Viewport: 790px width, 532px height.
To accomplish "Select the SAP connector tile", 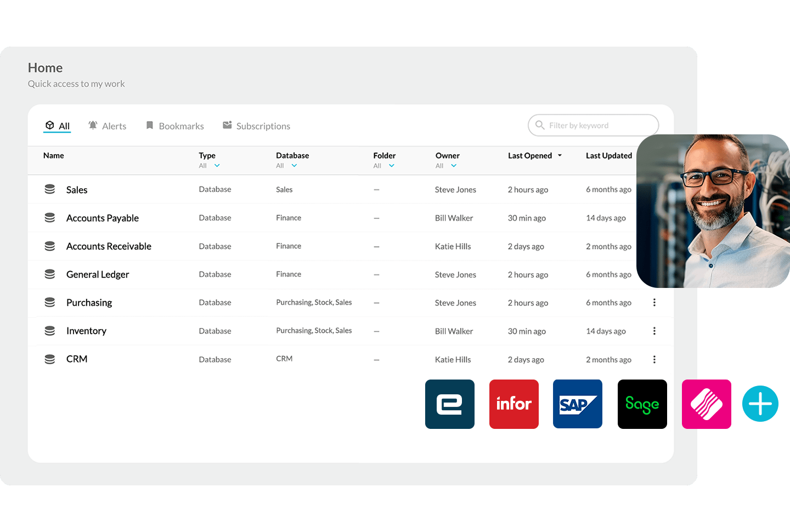I will [578, 404].
